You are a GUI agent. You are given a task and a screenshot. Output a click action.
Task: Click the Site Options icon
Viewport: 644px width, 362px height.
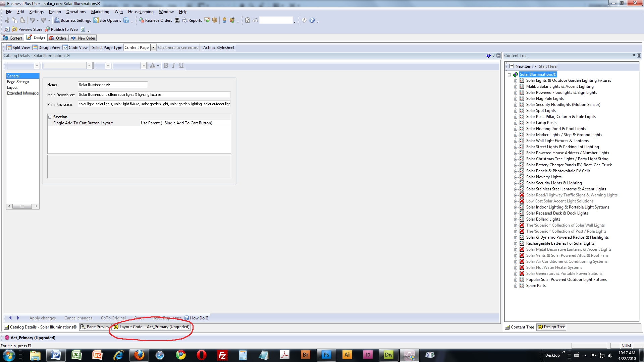(96, 20)
